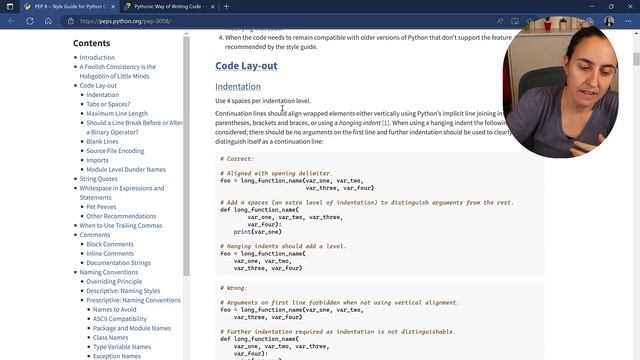Click the browser back arrow
This screenshot has height=360, width=640.
point(11,21)
